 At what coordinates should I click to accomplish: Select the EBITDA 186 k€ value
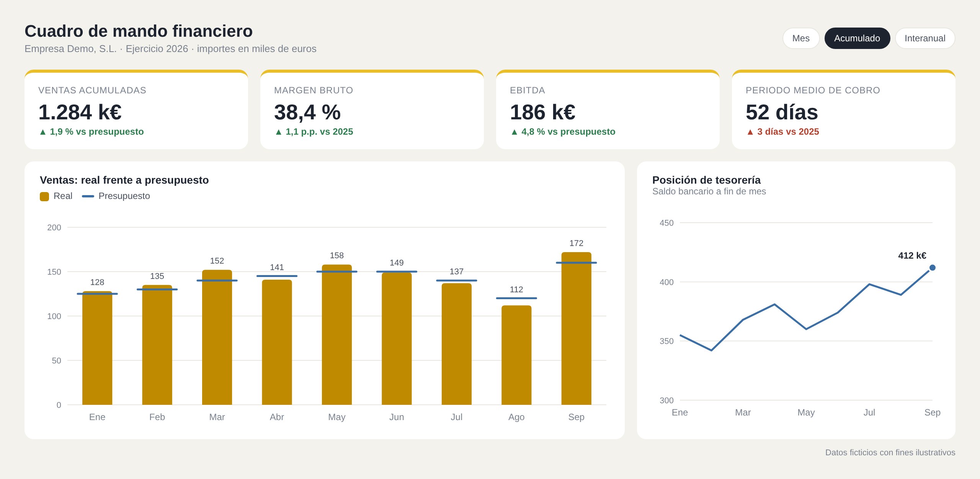pos(542,112)
